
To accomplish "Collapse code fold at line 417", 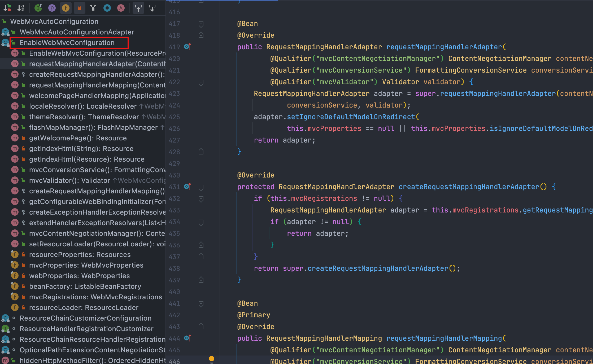I will click(x=201, y=24).
